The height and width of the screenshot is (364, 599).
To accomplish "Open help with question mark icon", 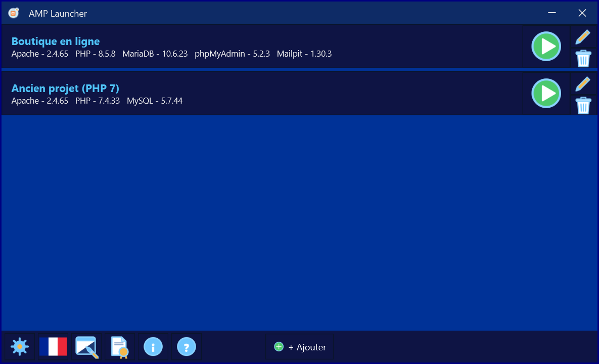I will tap(187, 347).
